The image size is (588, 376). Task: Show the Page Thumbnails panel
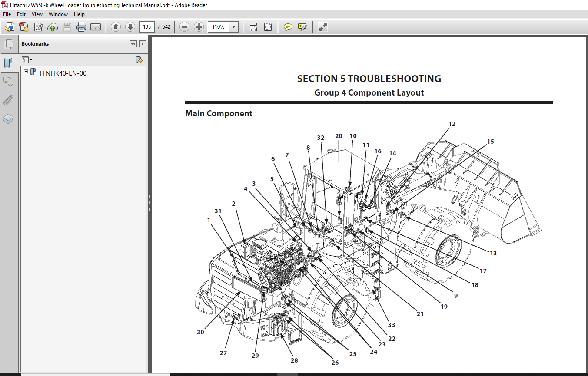pyautogui.click(x=8, y=44)
